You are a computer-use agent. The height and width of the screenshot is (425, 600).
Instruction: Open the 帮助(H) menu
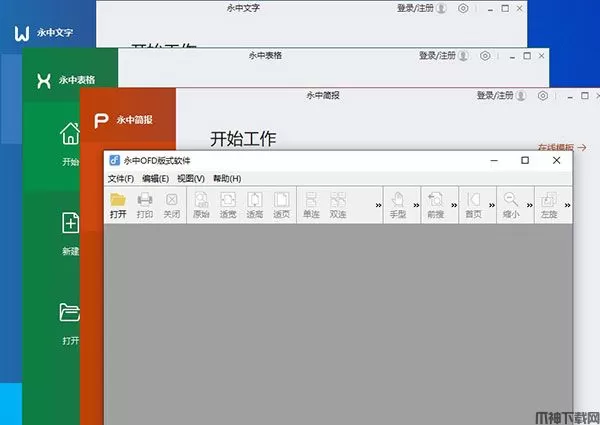pyautogui.click(x=227, y=179)
